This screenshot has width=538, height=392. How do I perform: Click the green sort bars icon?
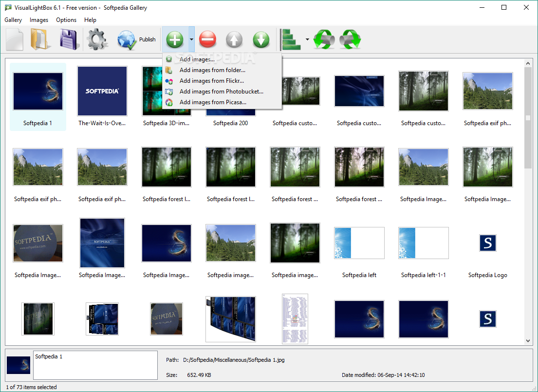pos(291,39)
